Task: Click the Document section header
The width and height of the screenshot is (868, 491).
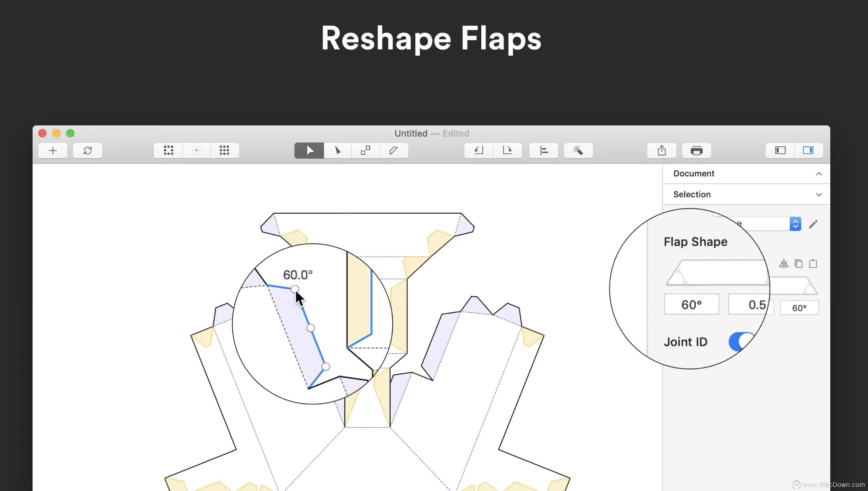Action: (x=694, y=174)
